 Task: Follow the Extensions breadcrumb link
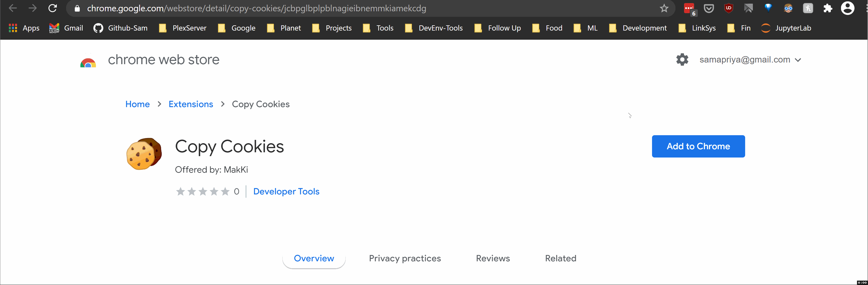[191, 104]
